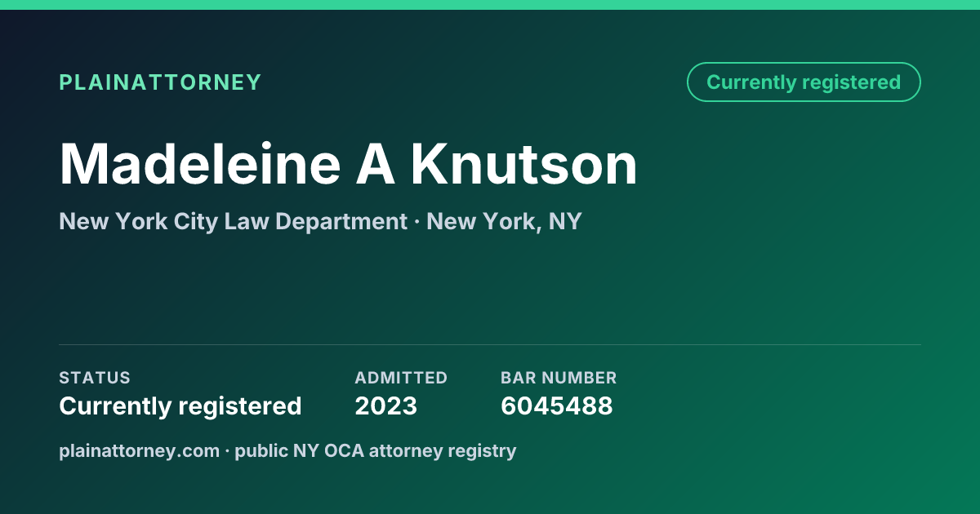Click the Currently registered status value
The width and height of the screenshot is (980, 514).
coord(180,405)
